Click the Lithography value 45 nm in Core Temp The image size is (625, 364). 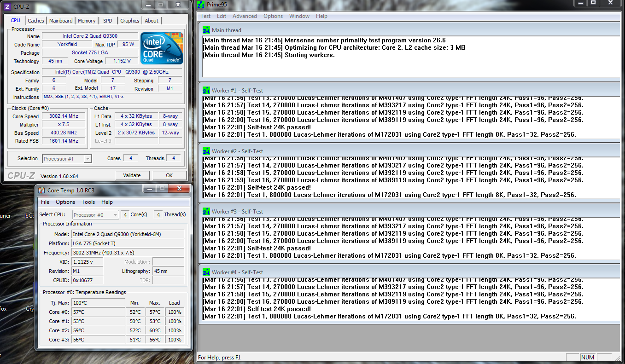[169, 271]
